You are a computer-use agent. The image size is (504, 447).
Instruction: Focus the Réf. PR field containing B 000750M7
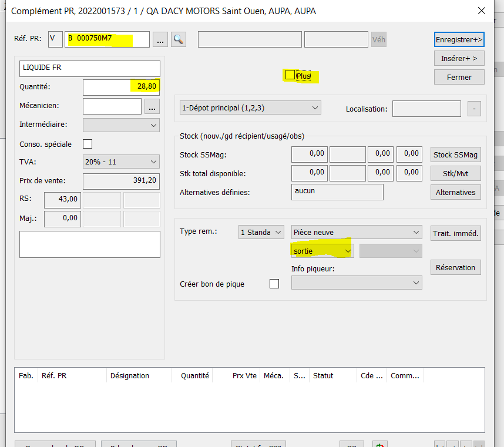click(x=107, y=39)
